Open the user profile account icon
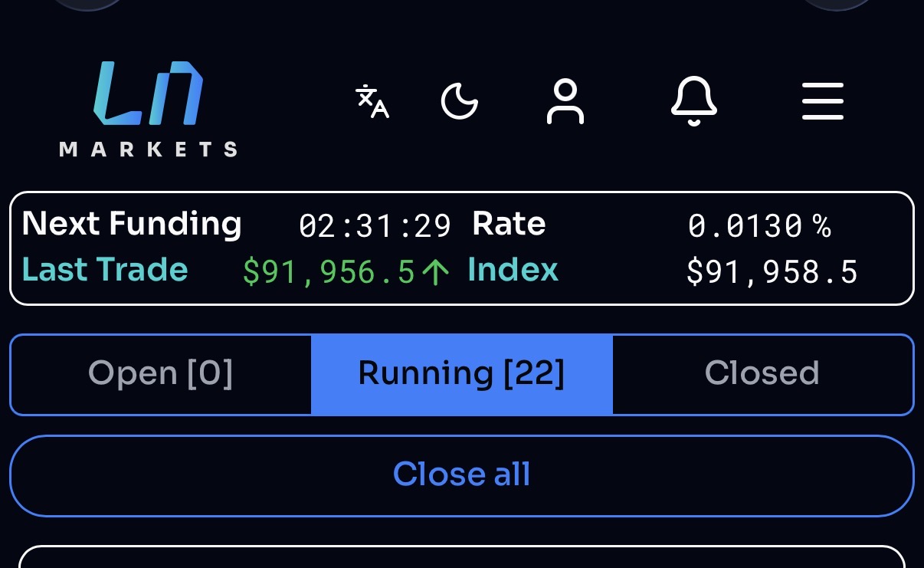Screen dimensions: 924x568 pos(565,102)
